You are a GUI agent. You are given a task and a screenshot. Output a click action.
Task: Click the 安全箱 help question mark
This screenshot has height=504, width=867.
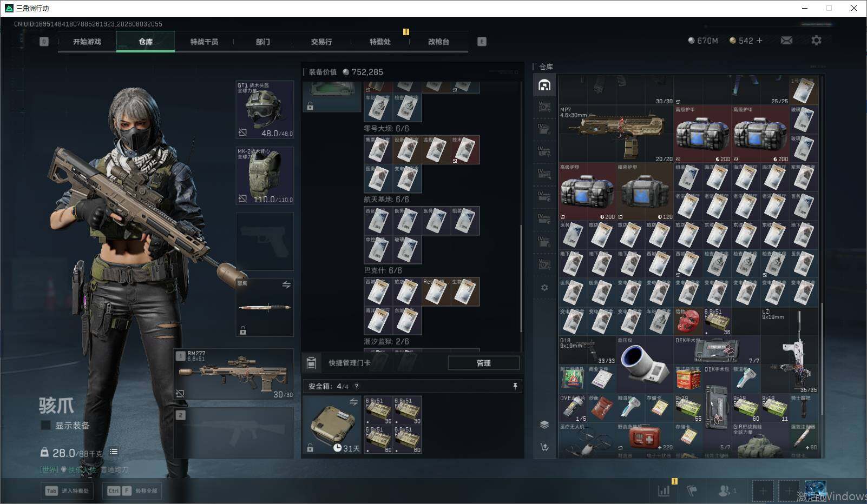356,386
